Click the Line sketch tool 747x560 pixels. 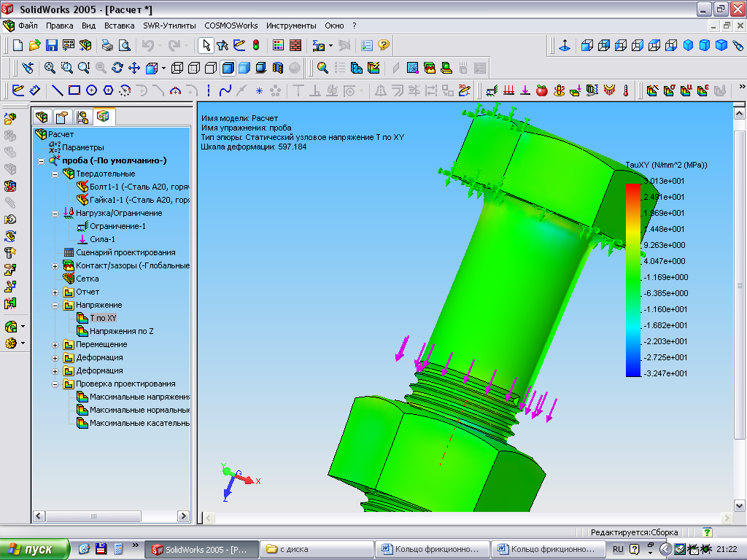(57, 90)
